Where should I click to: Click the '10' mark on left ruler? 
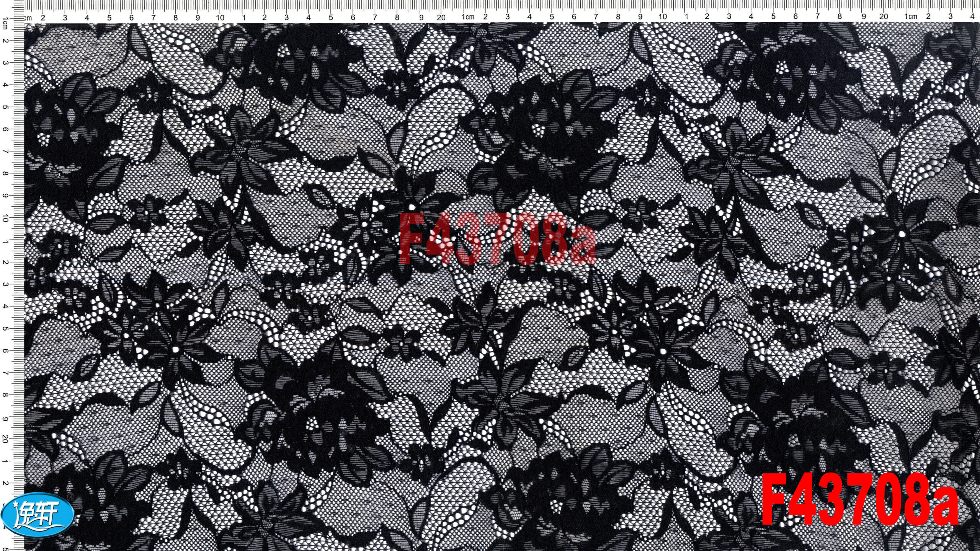tap(5, 218)
